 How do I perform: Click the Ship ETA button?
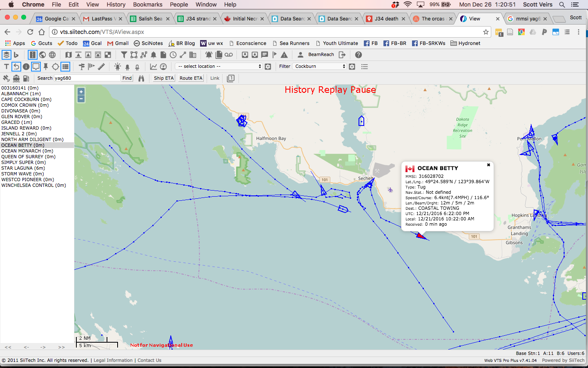coord(164,78)
